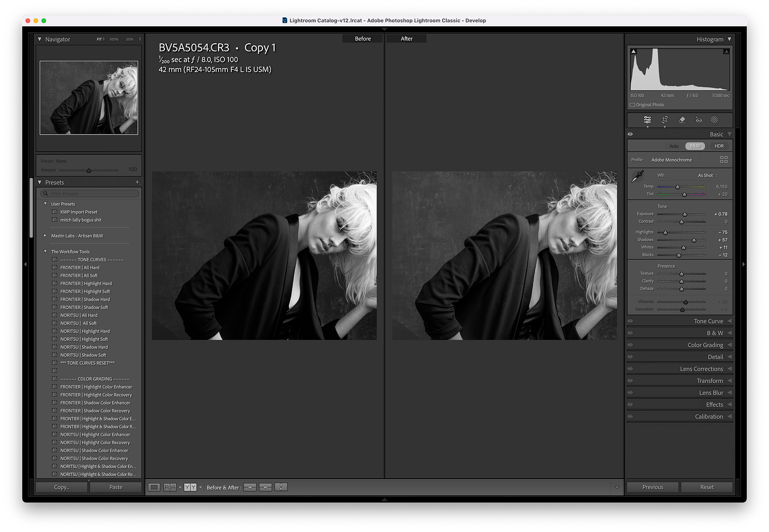
Task: Toggle the shadow clipping indicator in histogram
Action: click(x=633, y=50)
